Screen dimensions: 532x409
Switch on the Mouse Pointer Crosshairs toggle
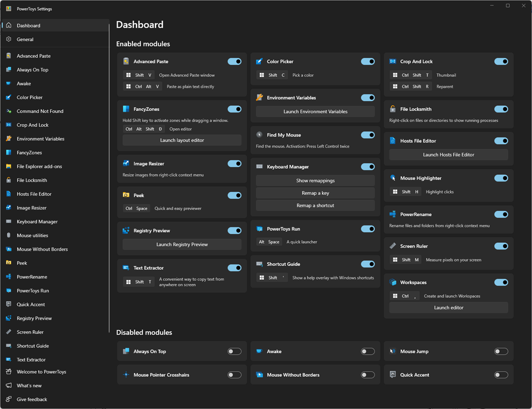tap(234, 375)
